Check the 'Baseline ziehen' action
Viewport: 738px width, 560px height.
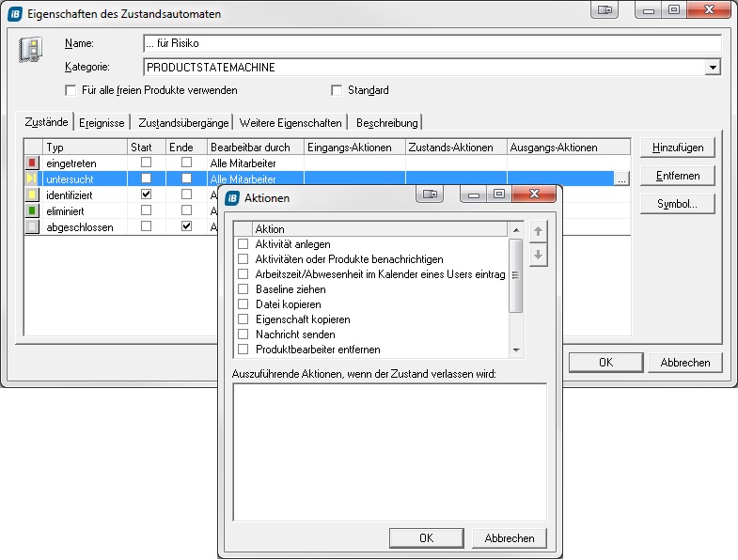(x=243, y=289)
